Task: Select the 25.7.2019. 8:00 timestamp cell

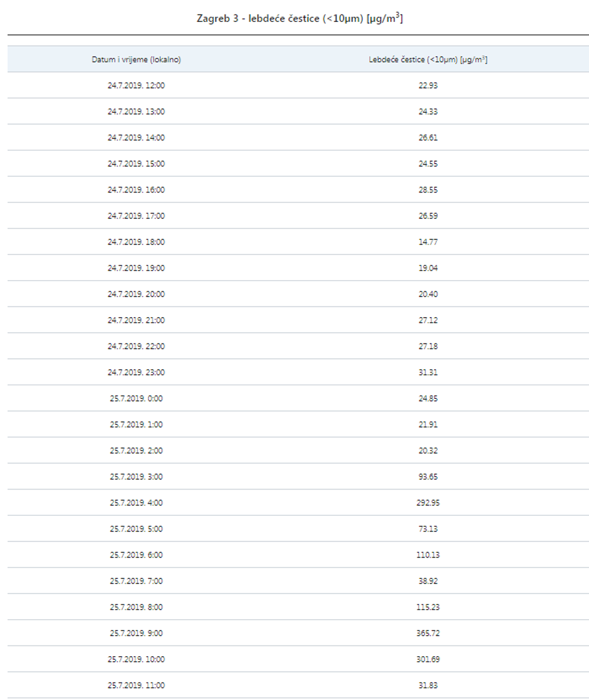Action: (136, 607)
